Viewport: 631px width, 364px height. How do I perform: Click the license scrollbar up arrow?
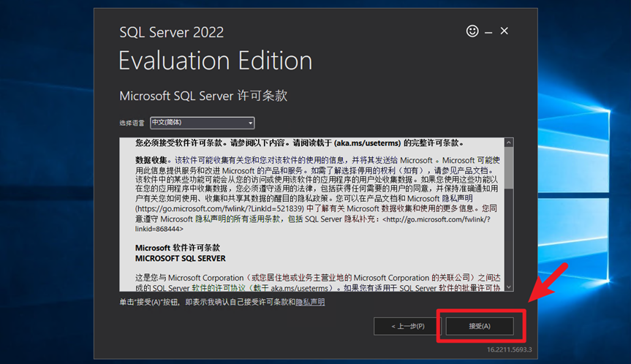509,143
